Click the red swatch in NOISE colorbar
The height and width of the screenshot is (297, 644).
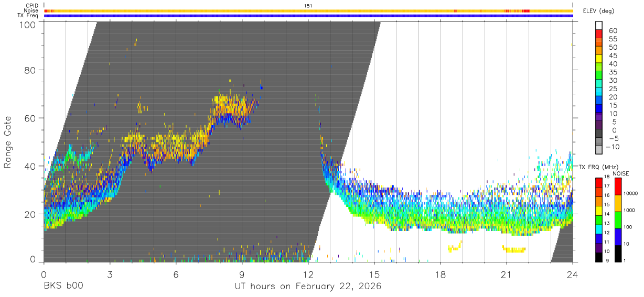pos(618,186)
